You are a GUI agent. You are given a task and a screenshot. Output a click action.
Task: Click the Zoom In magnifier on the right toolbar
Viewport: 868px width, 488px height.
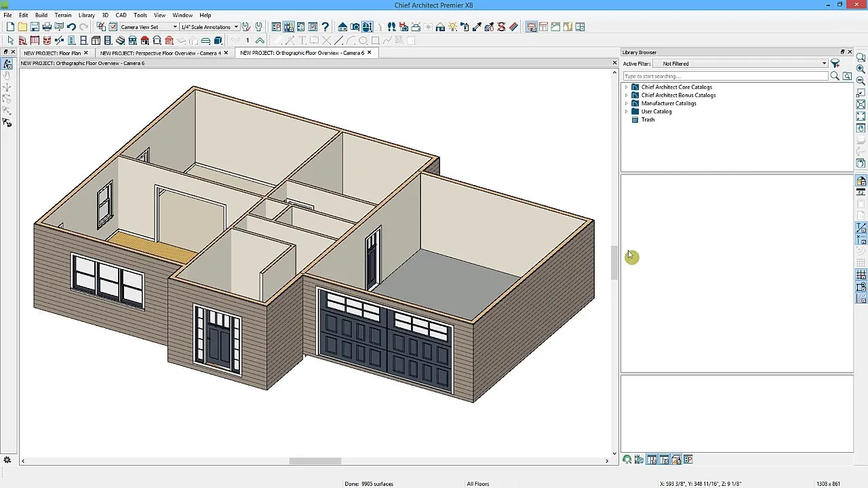(861, 68)
